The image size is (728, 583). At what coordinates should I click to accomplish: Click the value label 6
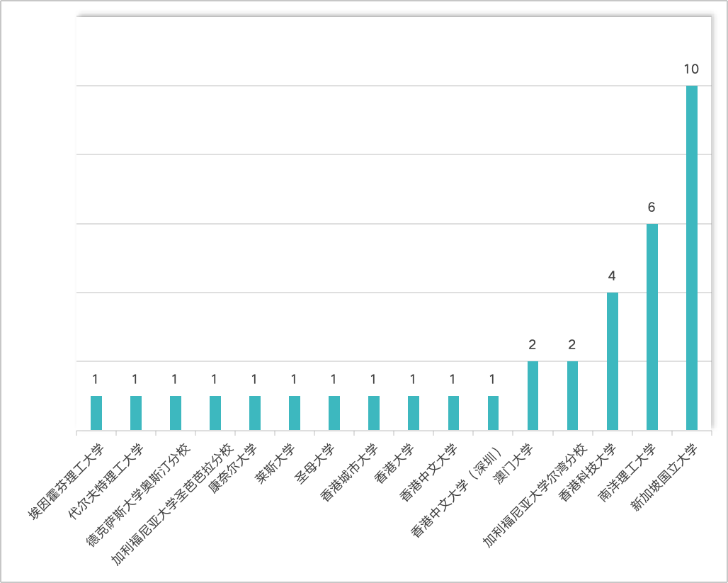tap(652, 207)
